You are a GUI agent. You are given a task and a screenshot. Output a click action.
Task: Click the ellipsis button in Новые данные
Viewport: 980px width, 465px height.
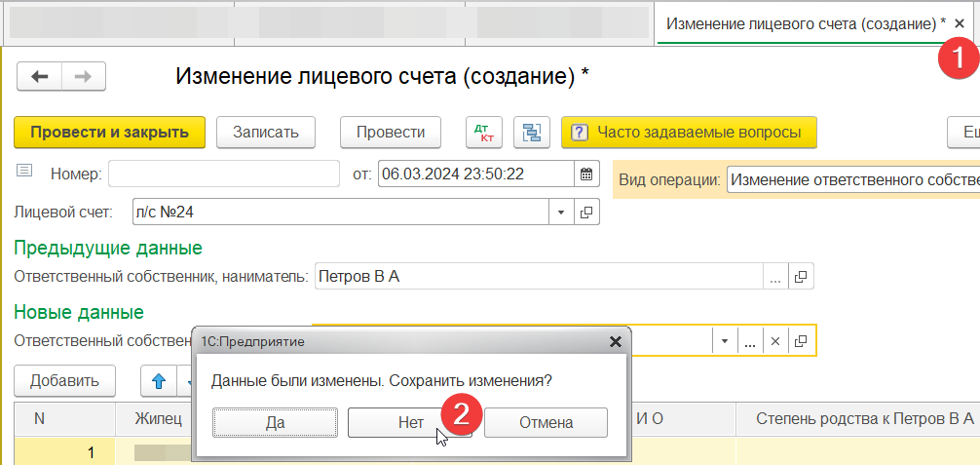[x=751, y=341]
